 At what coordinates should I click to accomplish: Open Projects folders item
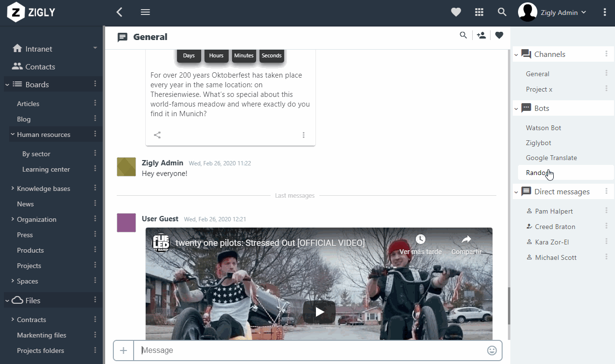pyautogui.click(x=41, y=351)
